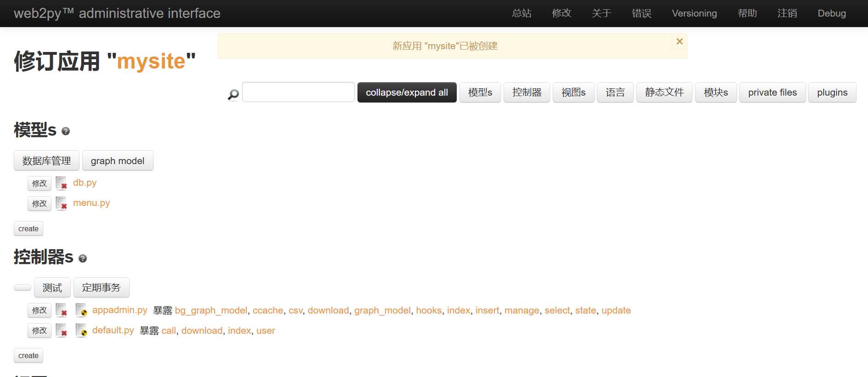Click the 定期事务 button

101,287
